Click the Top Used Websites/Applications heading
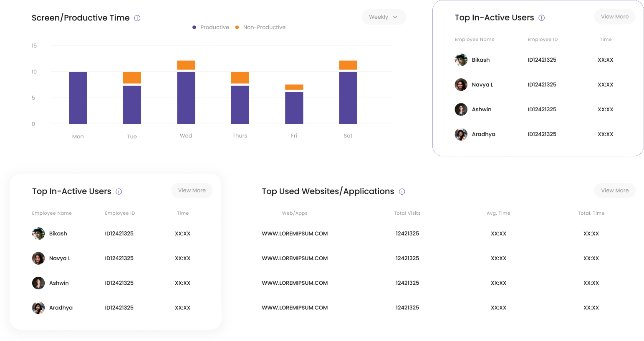The height and width of the screenshot is (341, 644). (x=328, y=192)
